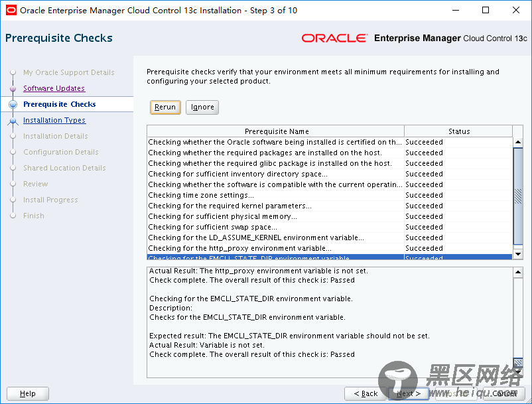Screen dimensions: 532x404
Task: Open the Software Updates step link
Action: (x=54, y=88)
